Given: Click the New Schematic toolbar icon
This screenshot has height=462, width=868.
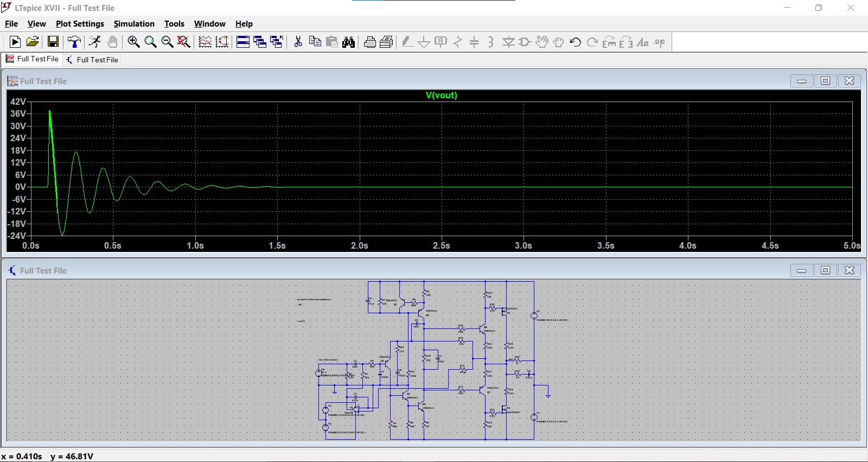Looking at the screenshot, I should click(x=15, y=42).
